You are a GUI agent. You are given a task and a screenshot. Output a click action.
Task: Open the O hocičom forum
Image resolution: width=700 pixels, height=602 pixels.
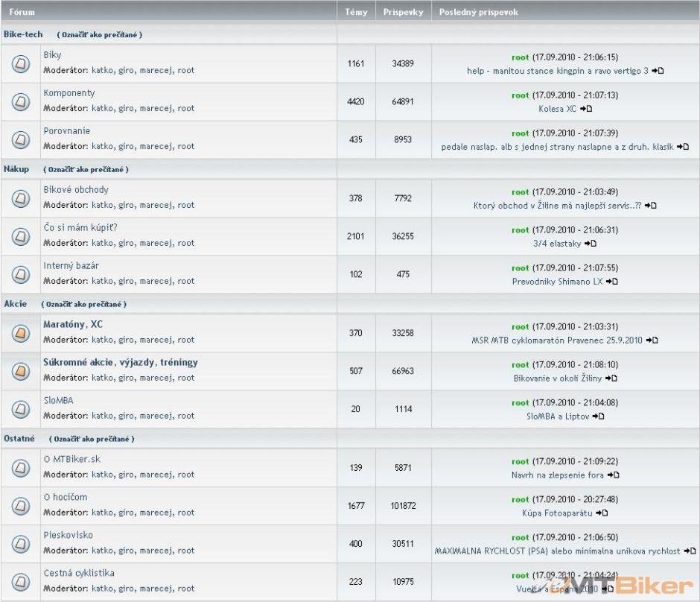[65, 497]
